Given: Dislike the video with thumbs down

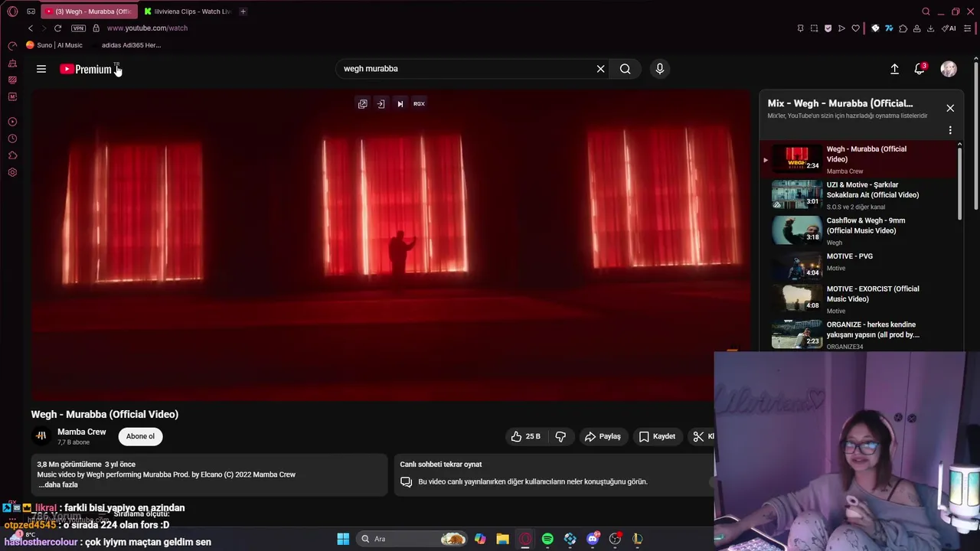Looking at the screenshot, I should click(560, 436).
